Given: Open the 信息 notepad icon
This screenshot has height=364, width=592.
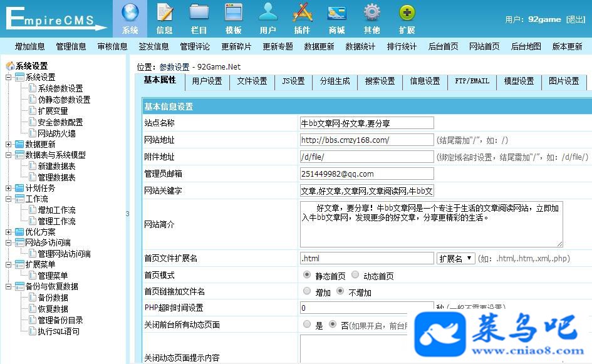Looking at the screenshot, I should point(165,13).
